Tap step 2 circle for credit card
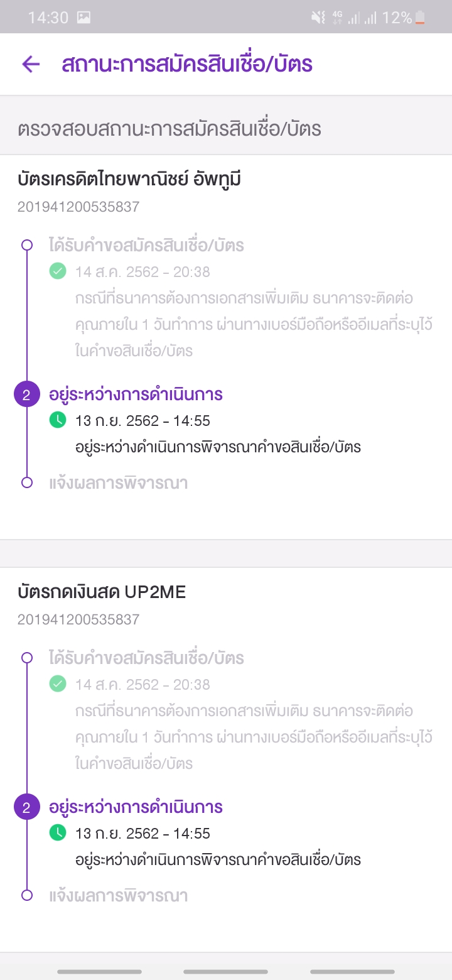Viewport: 452px width, 980px height. pyautogui.click(x=26, y=395)
